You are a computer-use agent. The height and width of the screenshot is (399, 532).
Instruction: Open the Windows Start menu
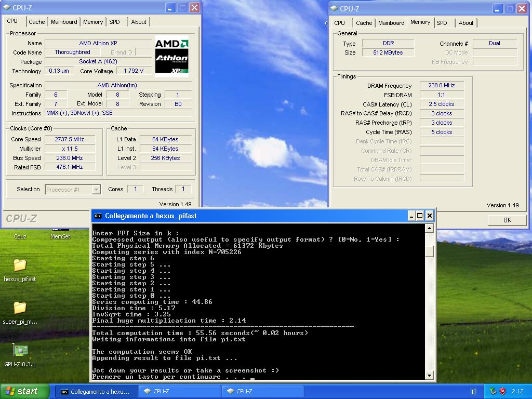24,391
